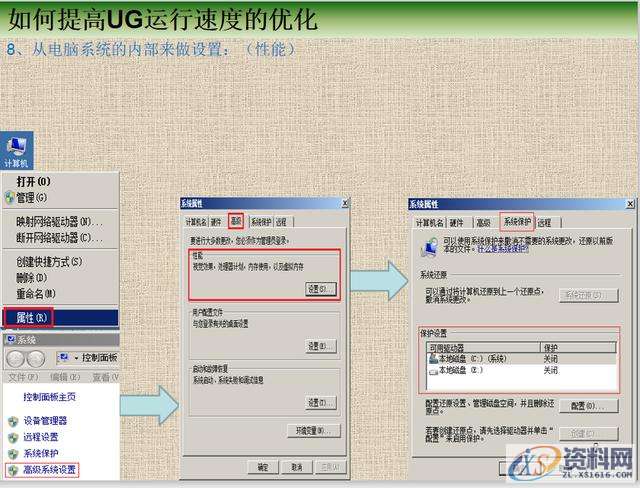Close the 系统属性 dialog showing the 高级 tab

pos(345,203)
